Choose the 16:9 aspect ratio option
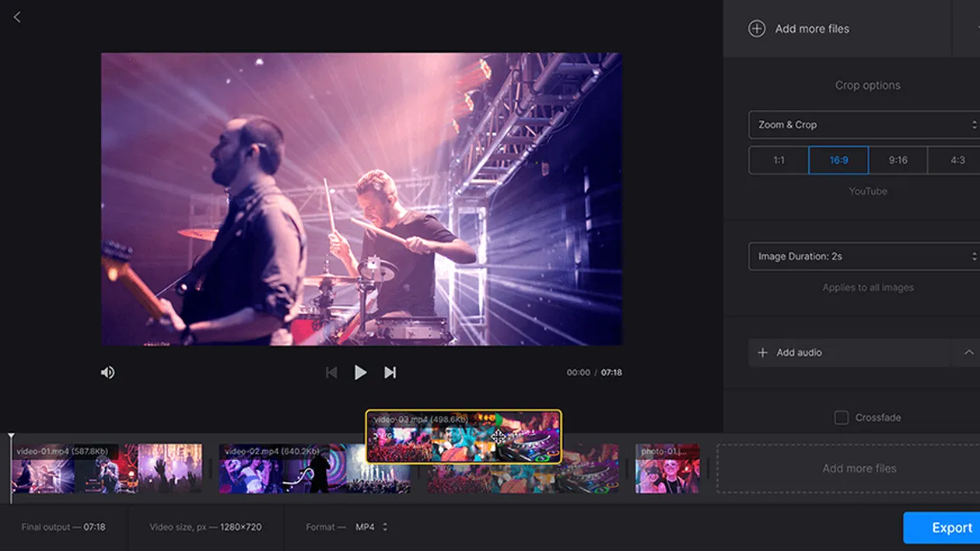This screenshot has width=980, height=551. click(x=838, y=160)
